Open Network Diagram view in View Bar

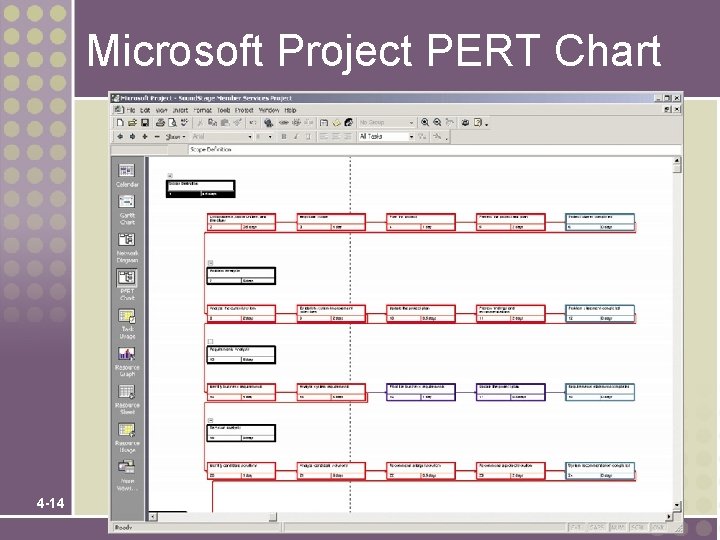127,248
